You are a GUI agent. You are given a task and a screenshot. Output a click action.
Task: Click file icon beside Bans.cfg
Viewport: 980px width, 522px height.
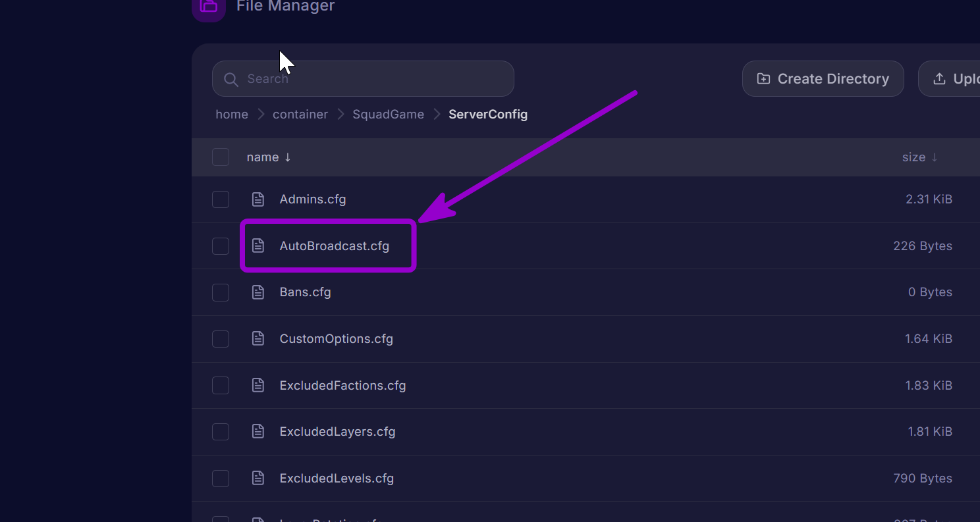coord(258,292)
